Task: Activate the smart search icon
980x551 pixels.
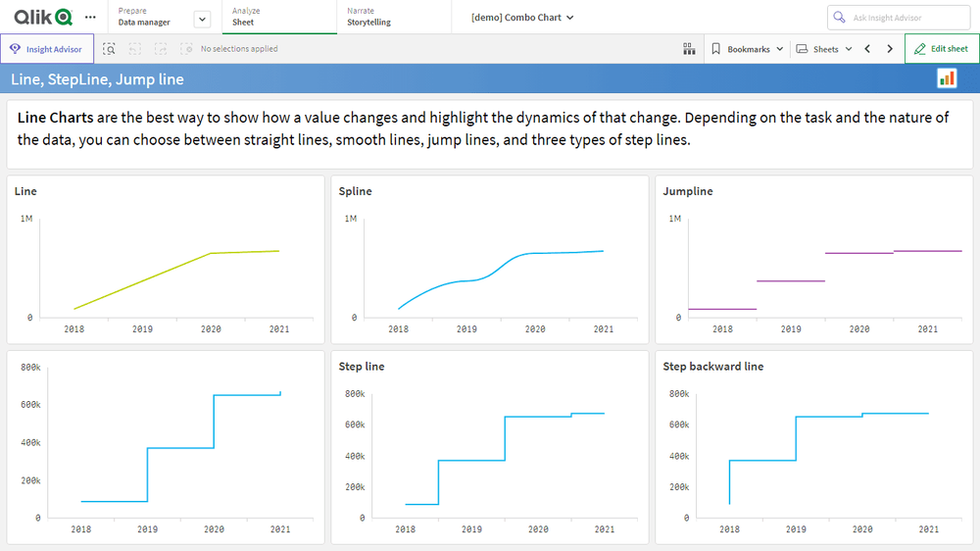Action: 110,49
